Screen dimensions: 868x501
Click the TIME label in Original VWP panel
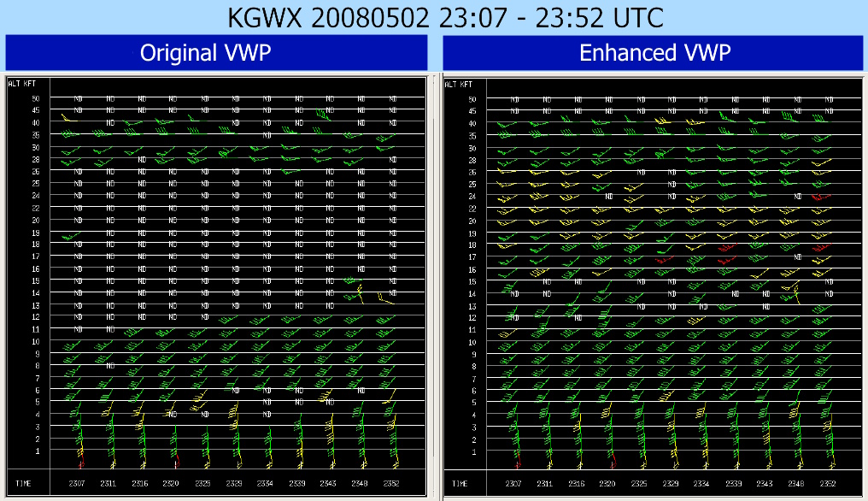[23, 483]
